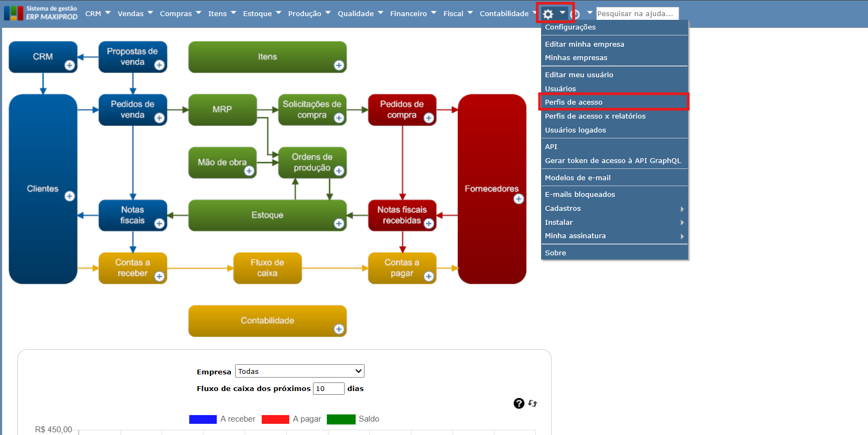
Task: Open the MRP box in the flow diagram
Action: click(x=222, y=109)
